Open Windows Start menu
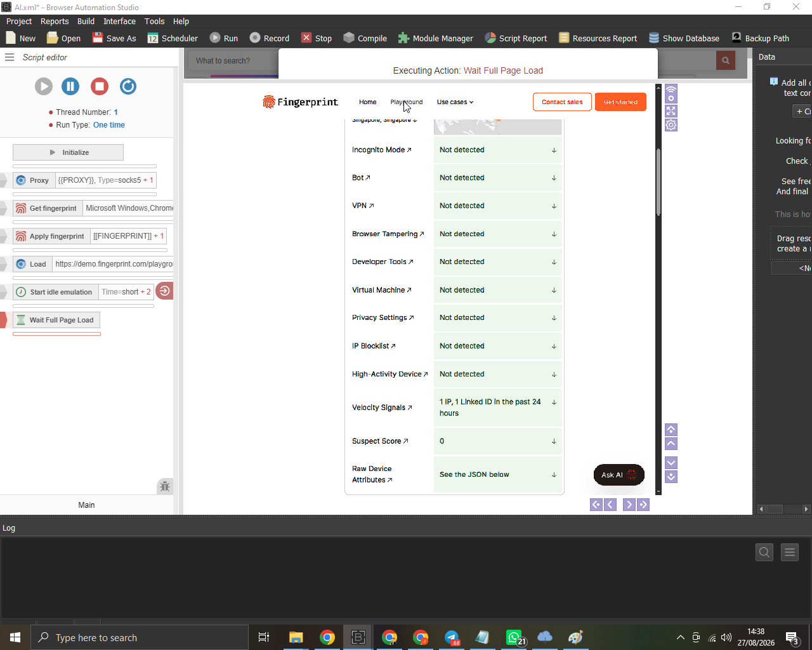Viewport: 812px width, 650px height. pos(15,637)
